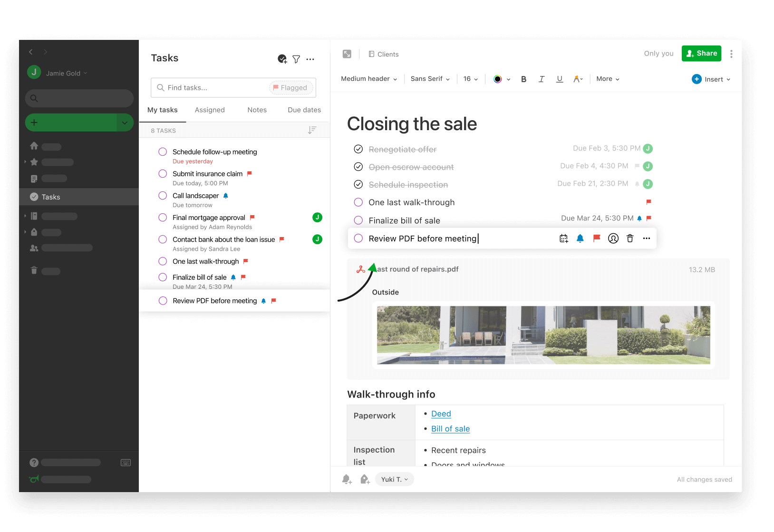Navigate back with the left arrow
Screen dimensions: 774x532
(x=31, y=52)
